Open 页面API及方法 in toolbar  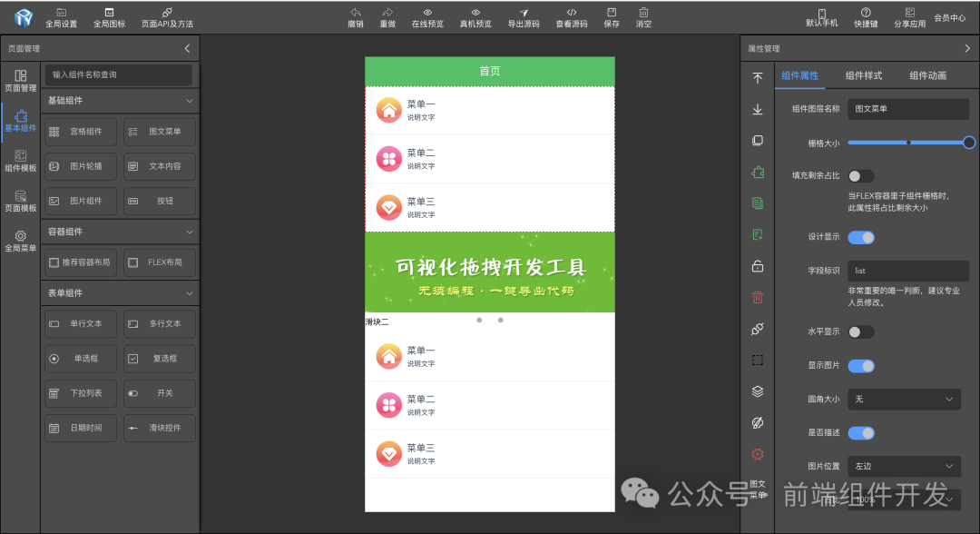167,18
